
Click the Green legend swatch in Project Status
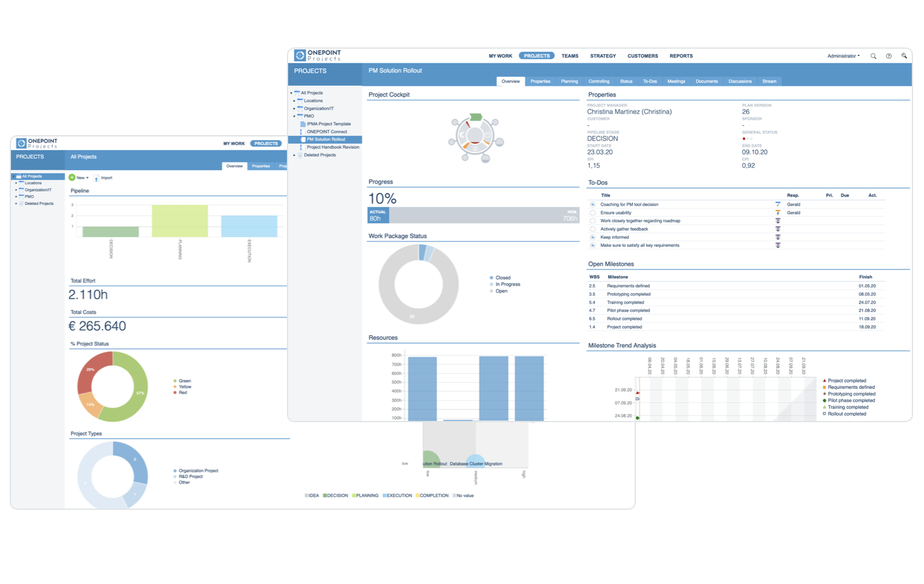tap(175, 381)
